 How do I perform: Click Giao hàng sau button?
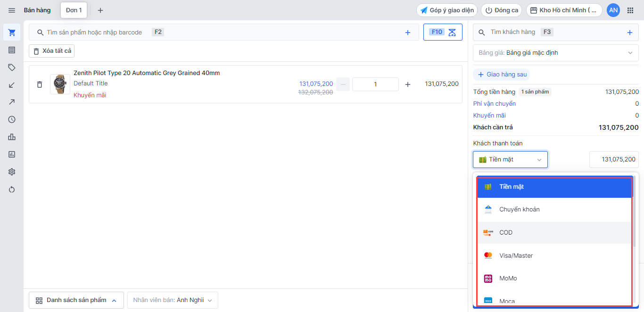(501, 75)
